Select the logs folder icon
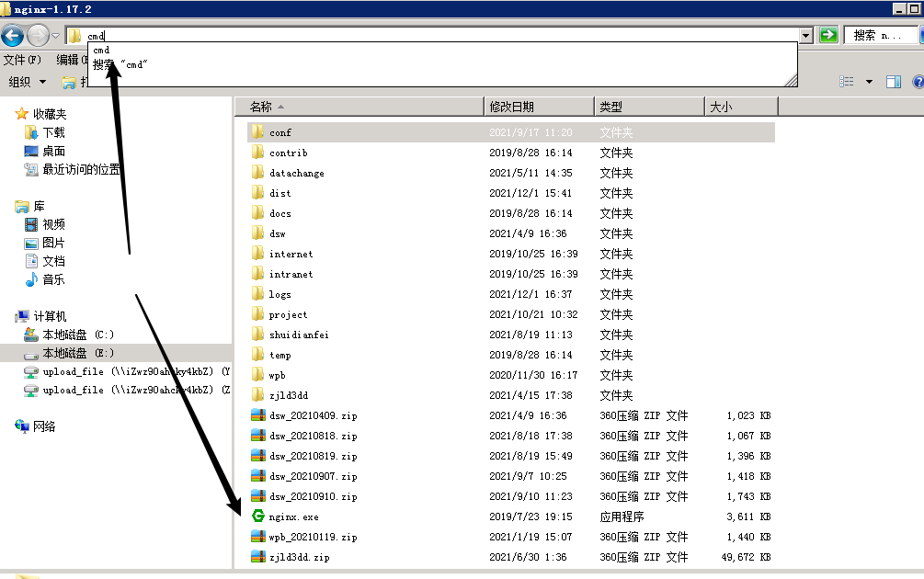The image size is (924, 579). pyautogui.click(x=257, y=293)
